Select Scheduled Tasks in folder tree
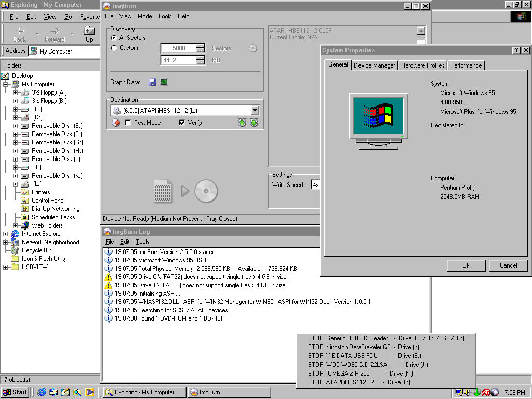 (x=54, y=217)
